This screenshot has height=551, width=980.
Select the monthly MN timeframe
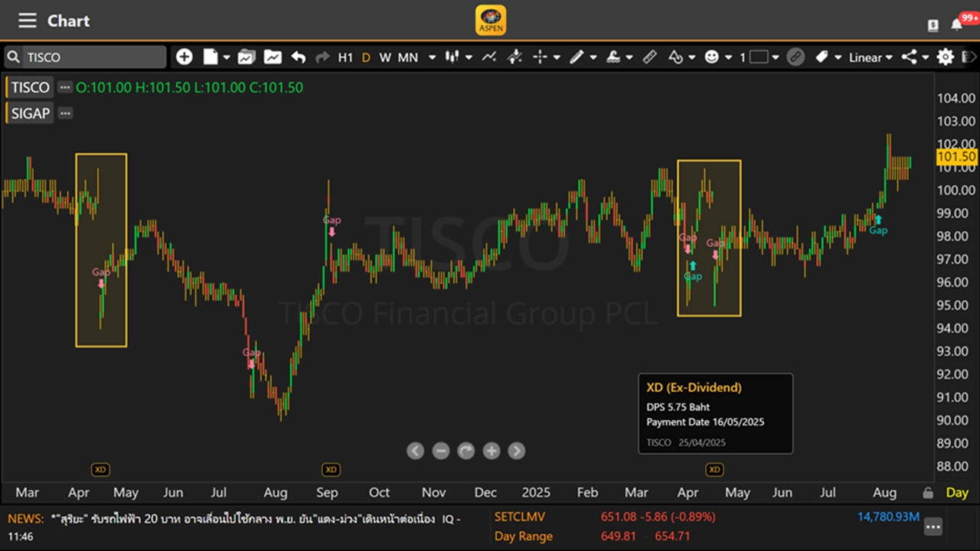point(408,57)
